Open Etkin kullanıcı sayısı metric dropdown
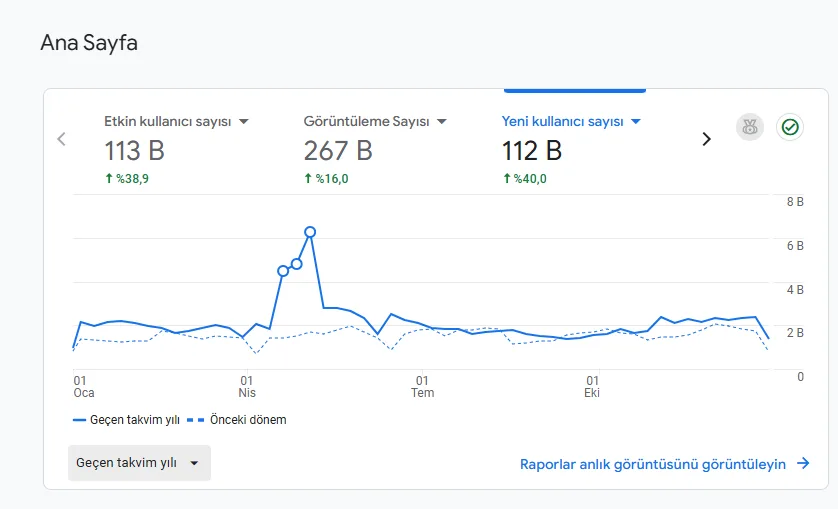Screen dimensions: 838x509 [x=244, y=122]
